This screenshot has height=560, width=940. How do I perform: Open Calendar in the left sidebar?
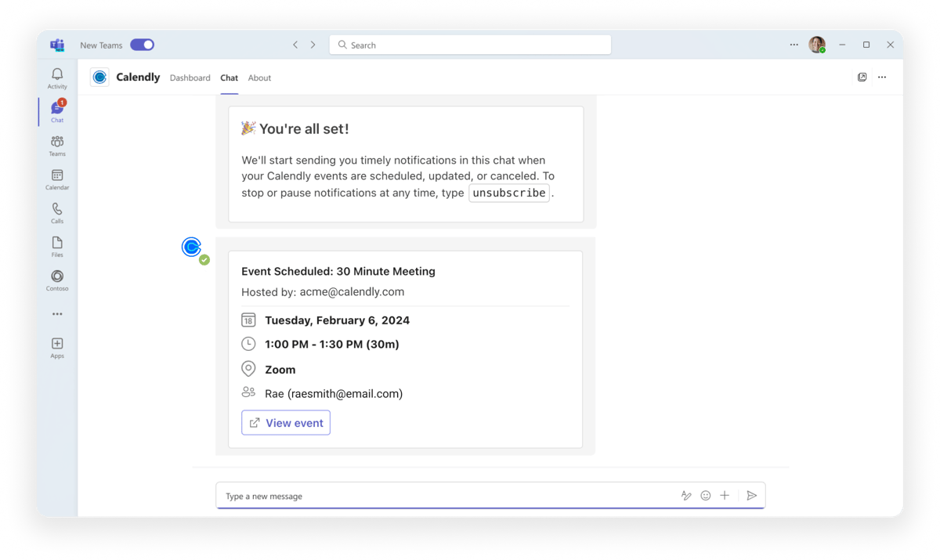(57, 179)
